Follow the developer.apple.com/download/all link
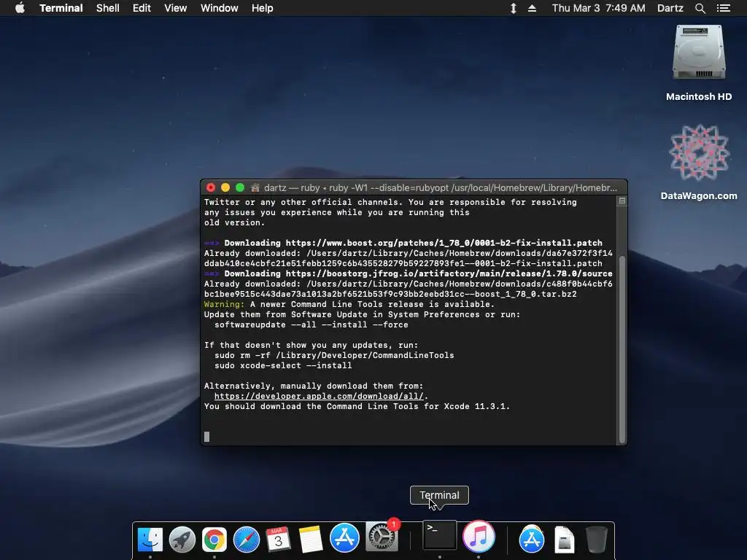Image resolution: width=747 pixels, height=560 pixels. 319,396
